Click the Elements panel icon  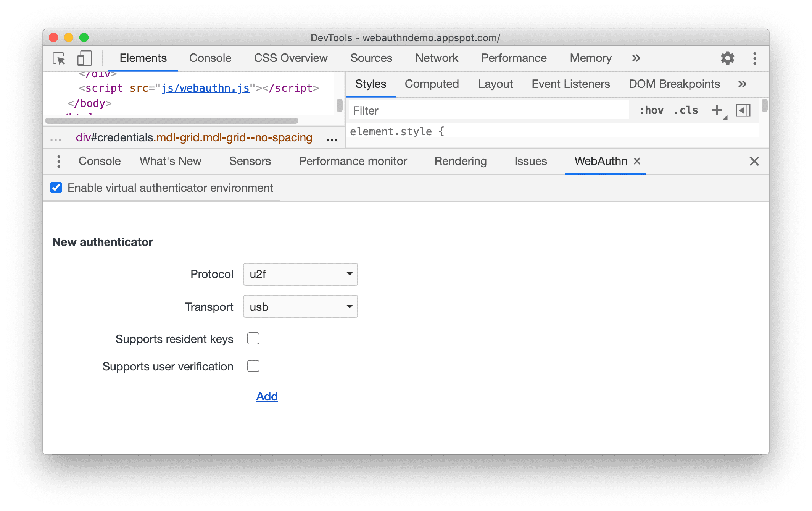143,58
